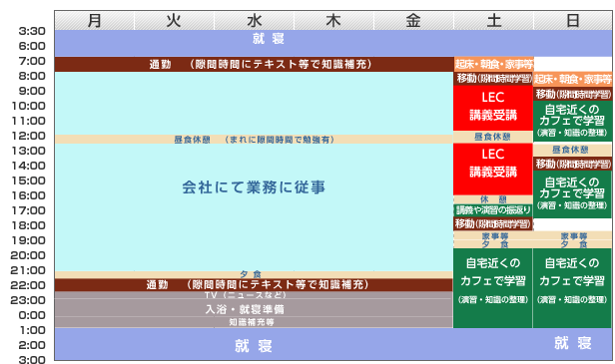Click the 会社にて業務に従事 work block
Image resolution: width=615 pixels, height=364 pixels.
coord(255,187)
